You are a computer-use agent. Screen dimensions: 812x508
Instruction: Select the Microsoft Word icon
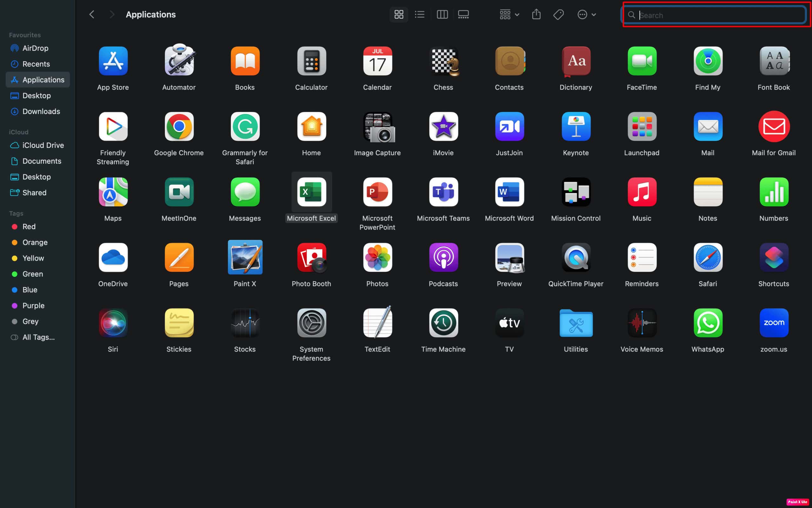pyautogui.click(x=509, y=192)
